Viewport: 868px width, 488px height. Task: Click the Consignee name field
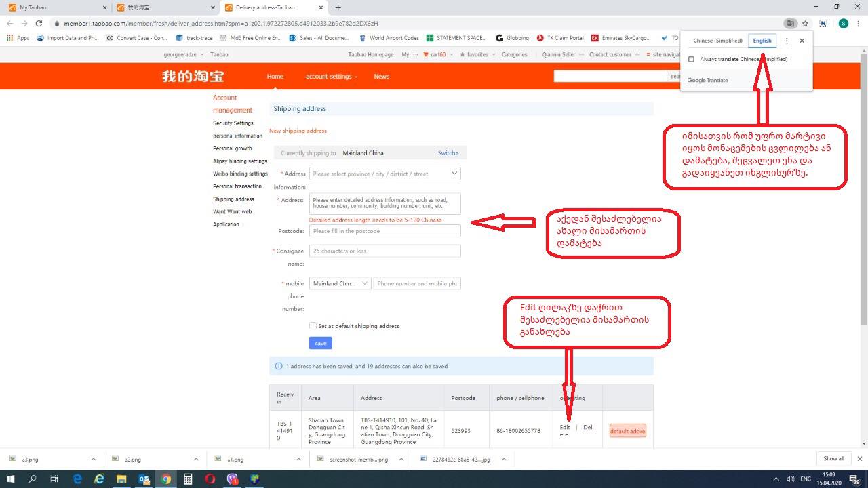pyautogui.click(x=384, y=251)
